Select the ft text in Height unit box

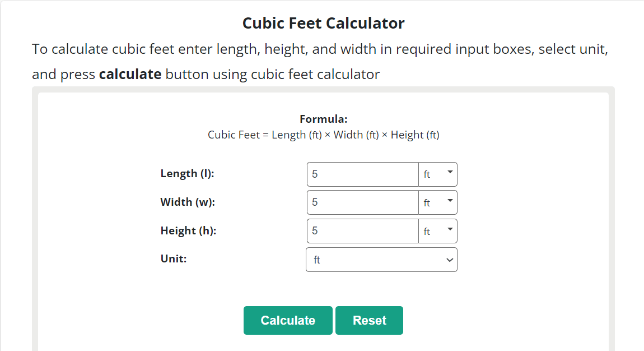coord(427,230)
